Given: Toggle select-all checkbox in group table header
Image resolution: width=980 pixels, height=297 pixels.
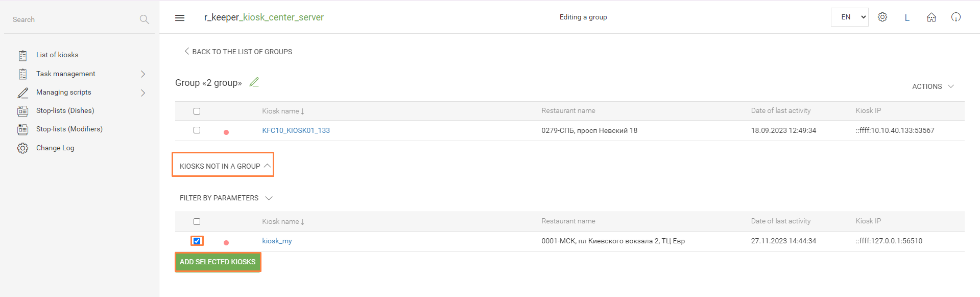Looking at the screenshot, I should (197, 111).
